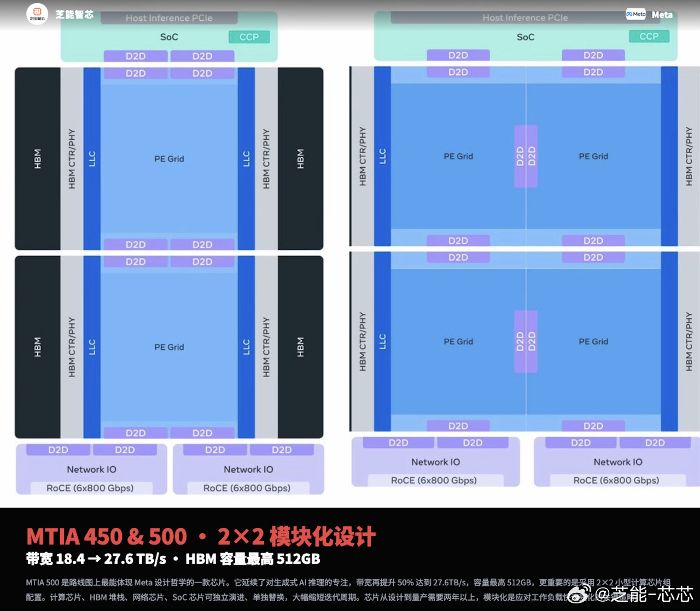This screenshot has height=611, width=700.
Task: Click the SoC label in right diagram
Action: point(526,37)
